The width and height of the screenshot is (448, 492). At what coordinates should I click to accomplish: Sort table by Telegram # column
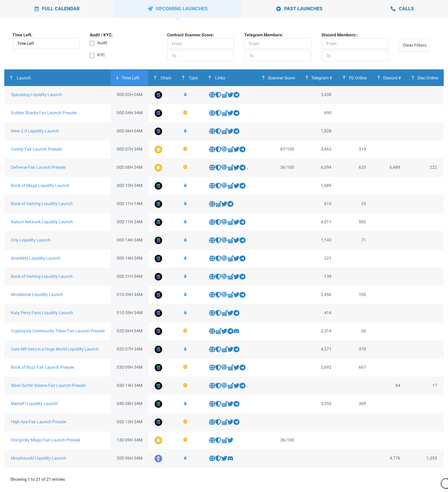(319, 78)
